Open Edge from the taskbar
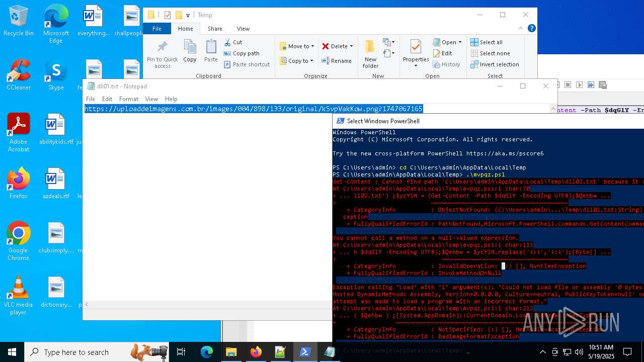This screenshot has width=644, height=362. click(206, 352)
